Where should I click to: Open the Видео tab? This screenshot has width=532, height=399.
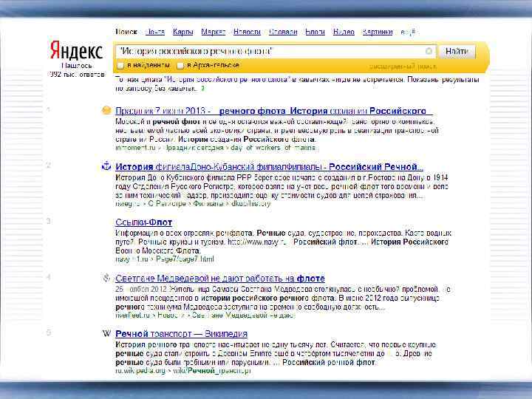click(x=344, y=32)
